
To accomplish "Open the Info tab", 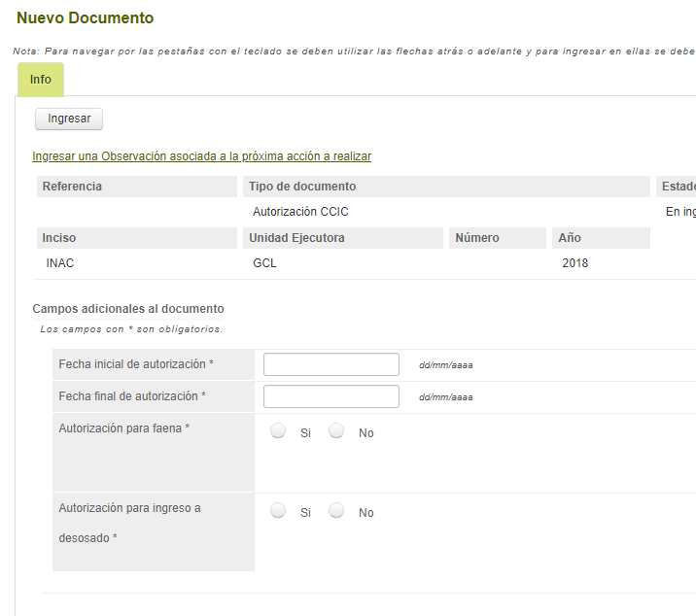I will (41, 80).
